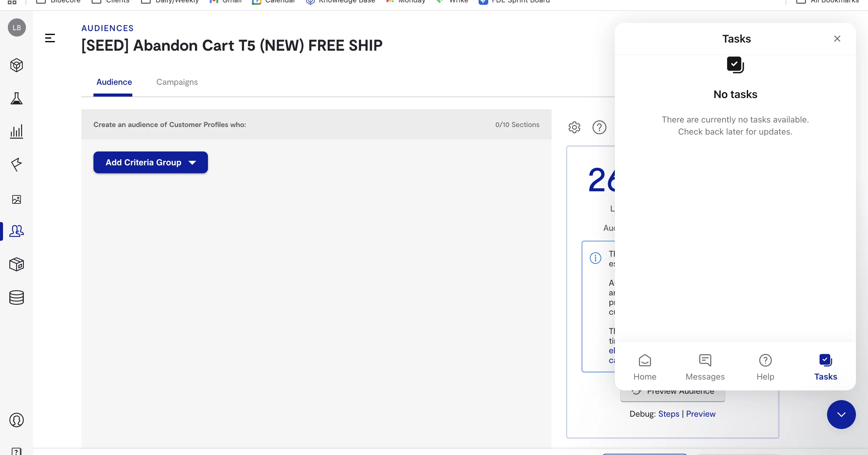Viewport: 868px width, 455px height.
Task: Click the question mark help icon beside gear
Action: (x=599, y=127)
